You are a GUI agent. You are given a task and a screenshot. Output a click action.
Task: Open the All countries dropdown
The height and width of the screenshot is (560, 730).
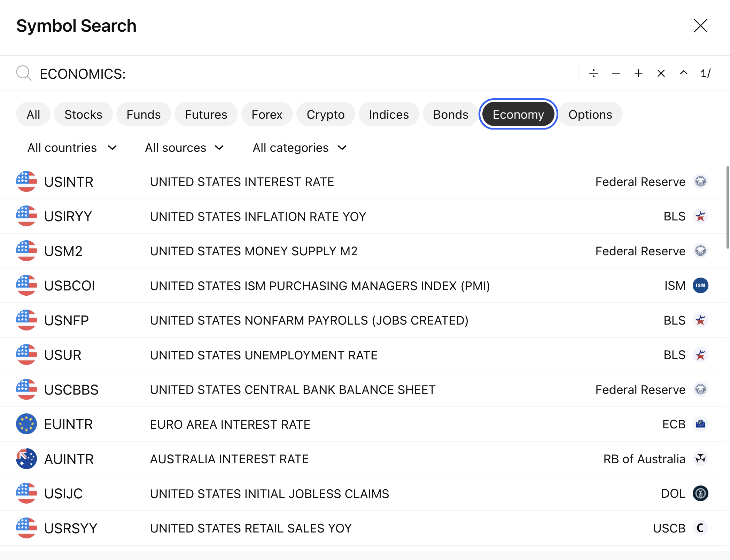(72, 148)
